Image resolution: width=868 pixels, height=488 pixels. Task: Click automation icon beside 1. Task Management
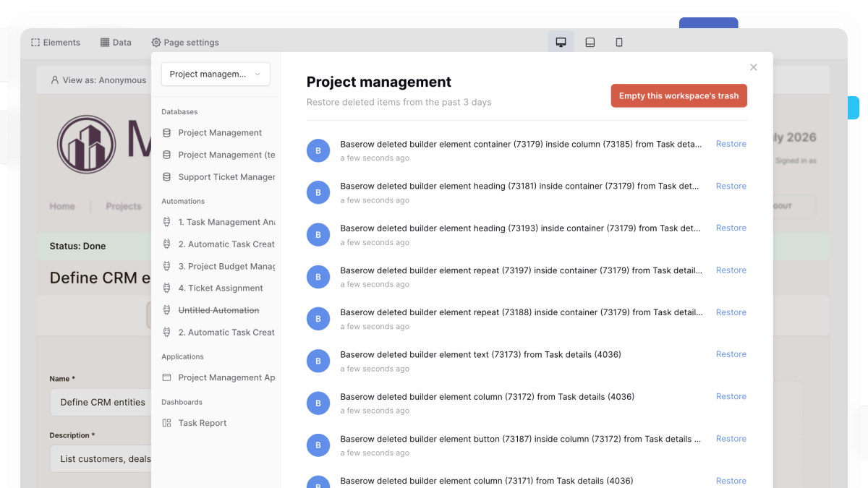[167, 222]
